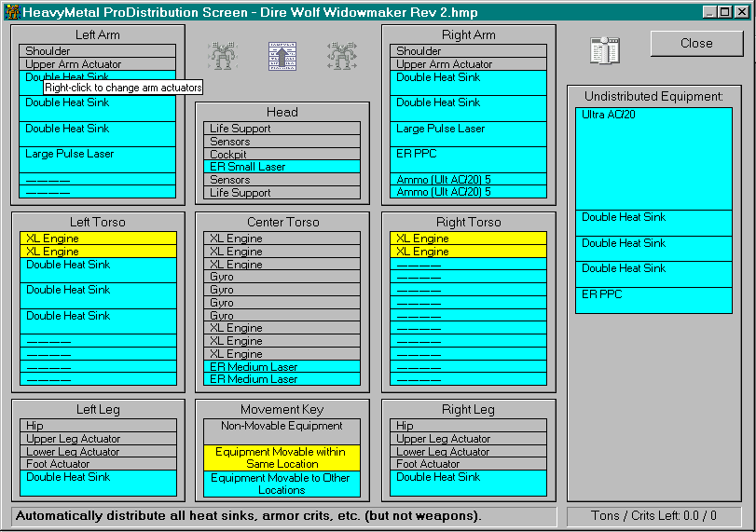Screen dimensions: 756x532
Task: Click the blue up-arrow sheet icon
Action: pos(282,56)
